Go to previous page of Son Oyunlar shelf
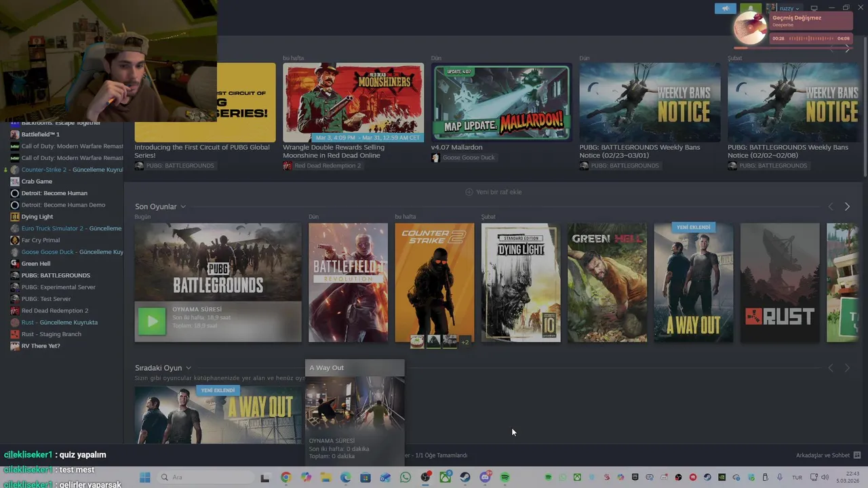Image resolution: width=868 pixels, height=488 pixels. 831,207
